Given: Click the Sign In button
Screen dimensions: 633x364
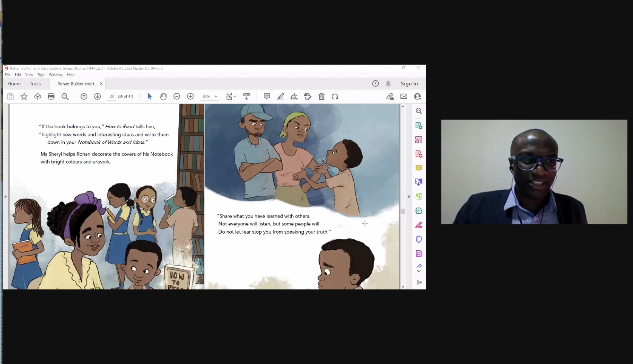Looking at the screenshot, I should click(x=409, y=83).
